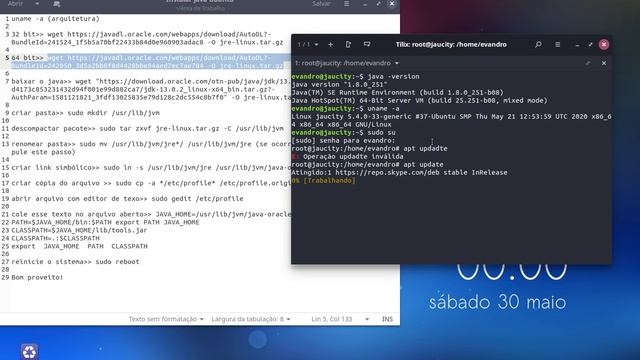This screenshot has width=640, height=360.
Task: Open Largura da tabulação dropdown
Action: click(251, 319)
